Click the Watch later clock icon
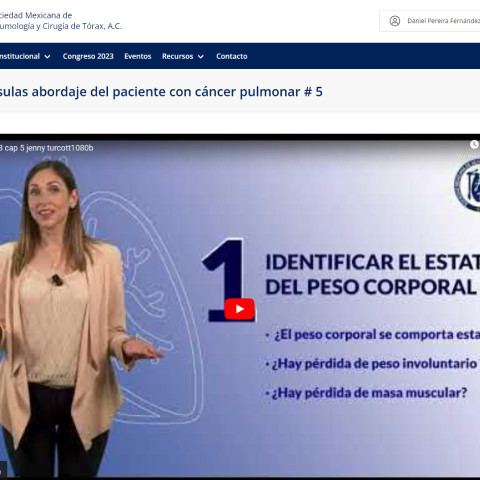480x480 pixels. (474, 144)
